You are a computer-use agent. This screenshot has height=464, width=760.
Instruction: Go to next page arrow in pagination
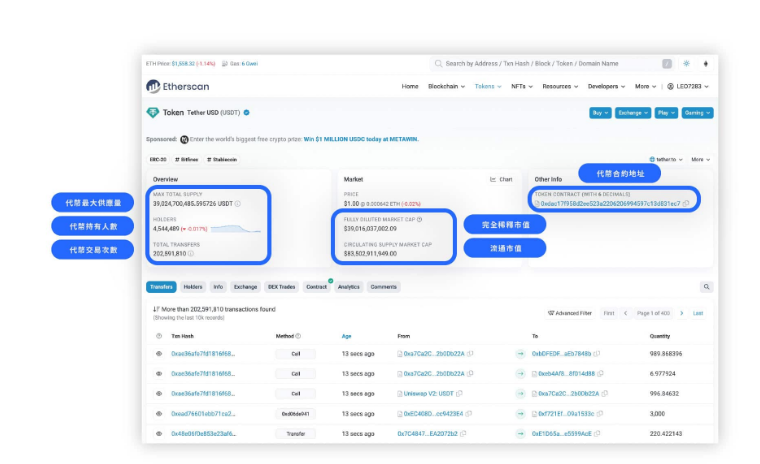coord(681,313)
